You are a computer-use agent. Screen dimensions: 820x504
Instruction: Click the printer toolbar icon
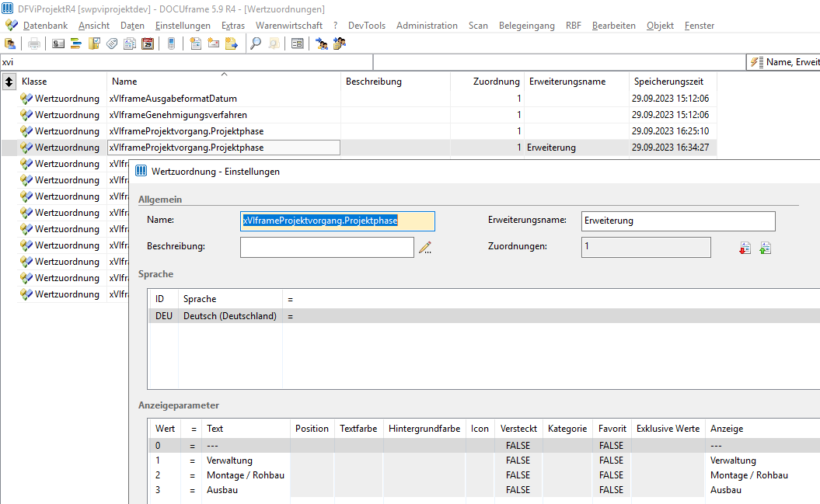34,43
